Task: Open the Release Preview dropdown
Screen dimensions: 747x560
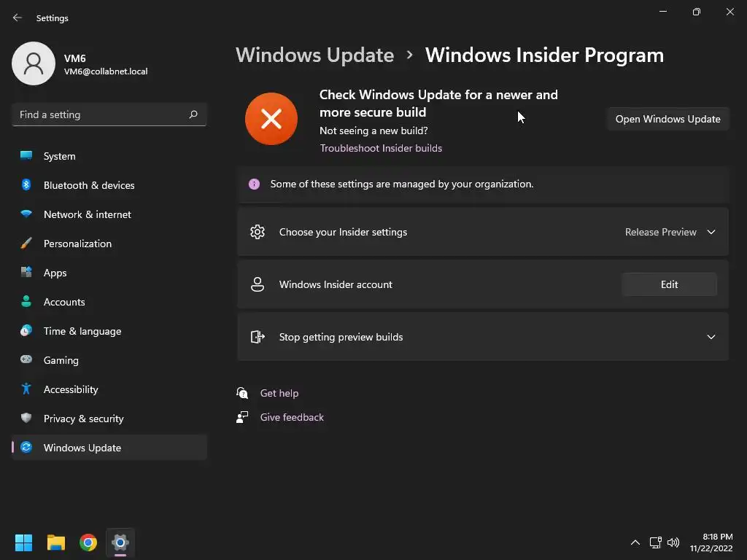Action: [670, 232]
